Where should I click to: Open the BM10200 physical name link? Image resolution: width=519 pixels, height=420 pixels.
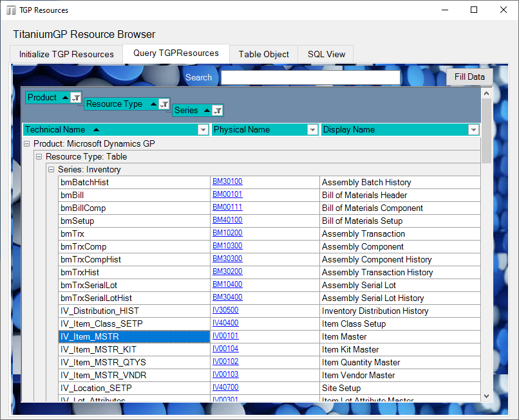coord(227,233)
